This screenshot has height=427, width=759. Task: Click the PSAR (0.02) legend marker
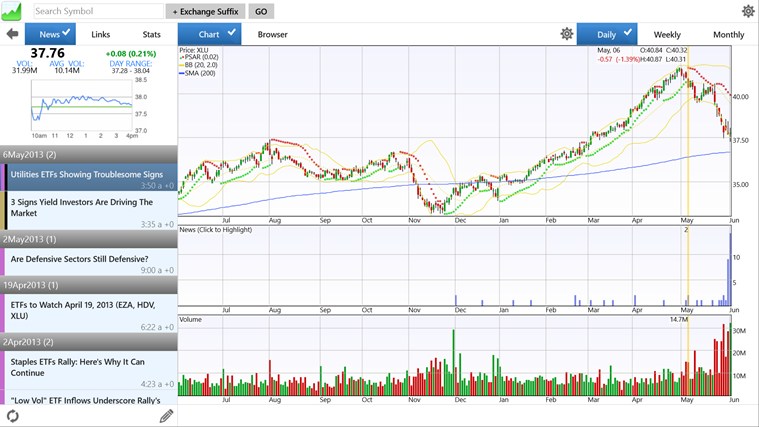pos(183,57)
